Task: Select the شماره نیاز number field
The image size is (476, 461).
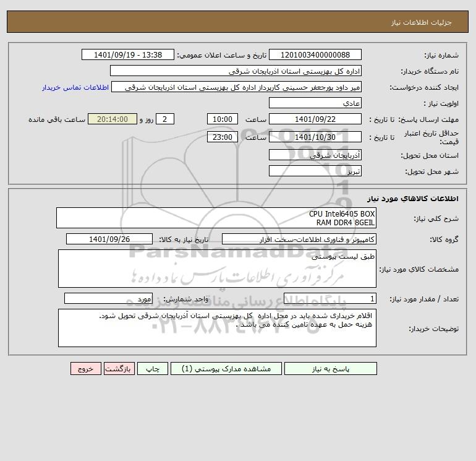Action: click(x=315, y=54)
